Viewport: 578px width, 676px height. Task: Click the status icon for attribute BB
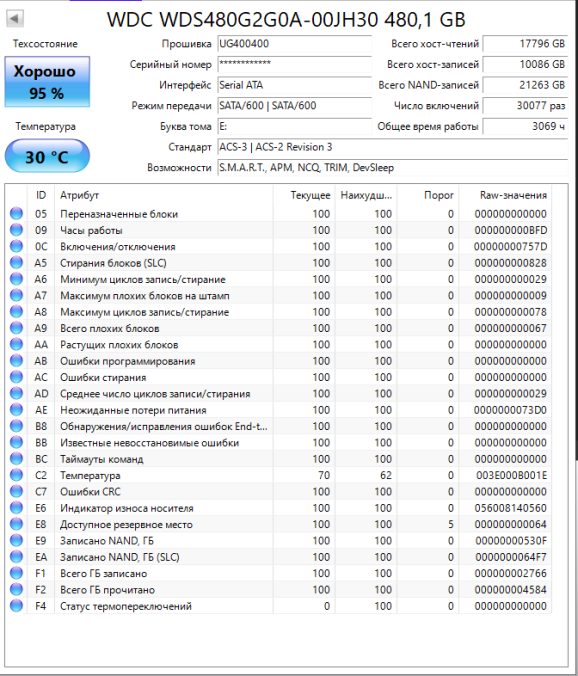16,443
